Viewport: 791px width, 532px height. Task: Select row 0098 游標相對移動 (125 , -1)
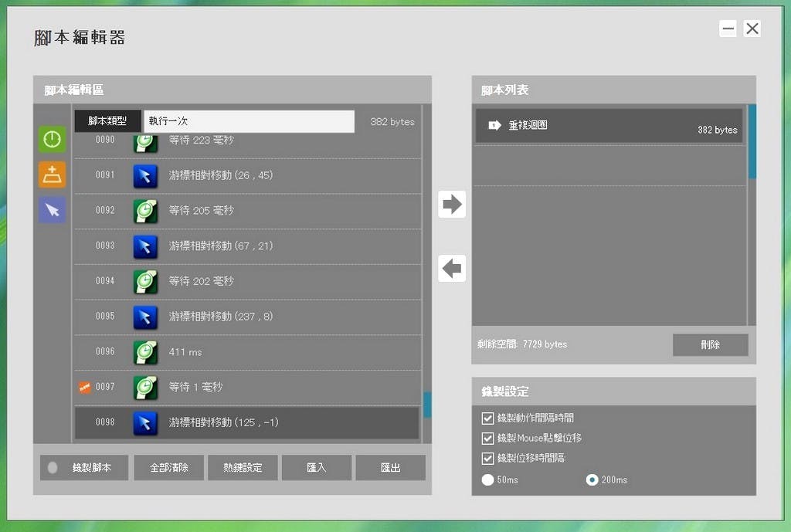click(246, 423)
